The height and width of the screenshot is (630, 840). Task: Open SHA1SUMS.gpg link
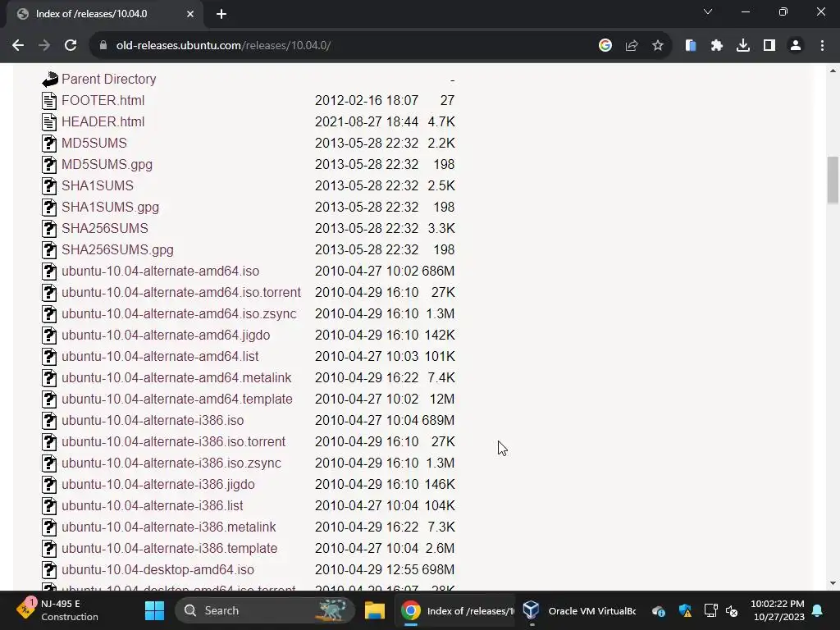tap(111, 208)
